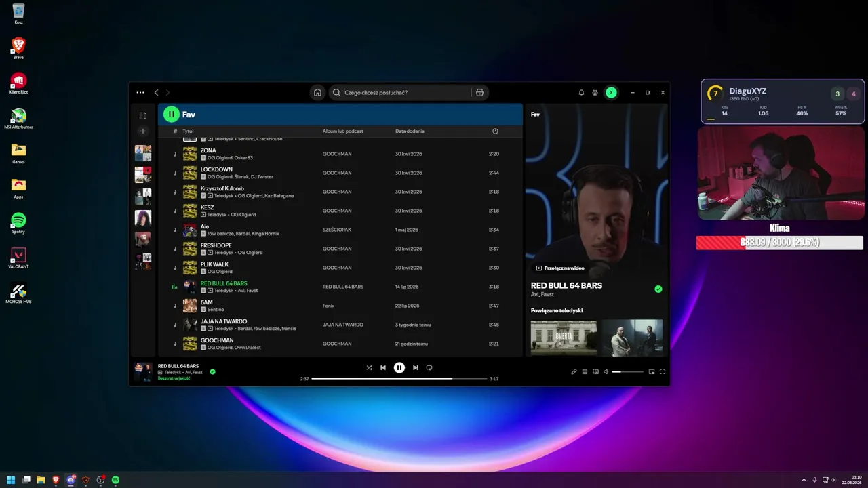This screenshot has width=868, height=488.
Task: Open the taskbar clock and date
Action: click(852, 480)
